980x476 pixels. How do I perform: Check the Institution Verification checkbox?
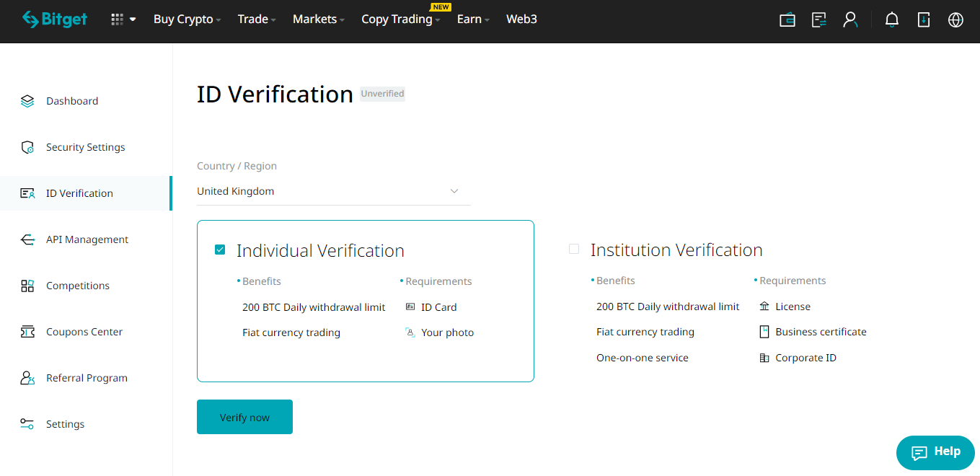pyautogui.click(x=574, y=249)
